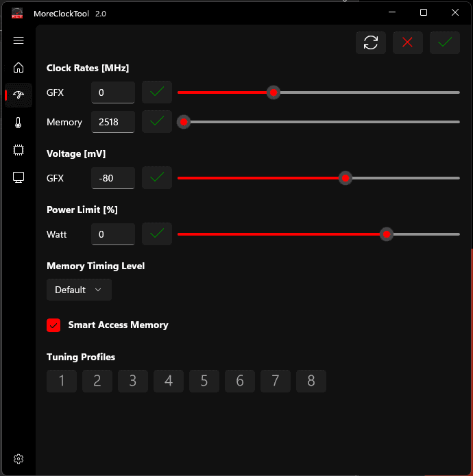The width and height of the screenshot is (473, 476).
Task: Focus the Watt power limit input field
Action: click(x=113, y=234)
